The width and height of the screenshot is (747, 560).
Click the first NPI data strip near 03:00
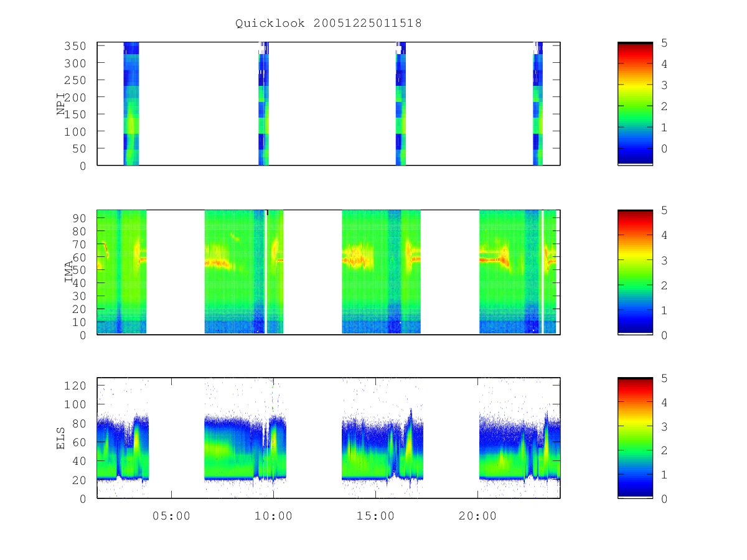131,104
